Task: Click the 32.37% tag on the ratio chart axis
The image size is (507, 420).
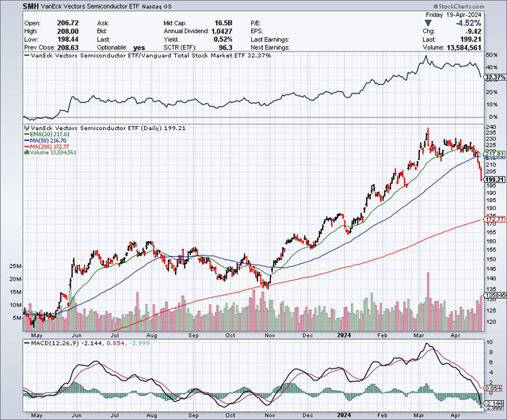Action: (495, 78)
